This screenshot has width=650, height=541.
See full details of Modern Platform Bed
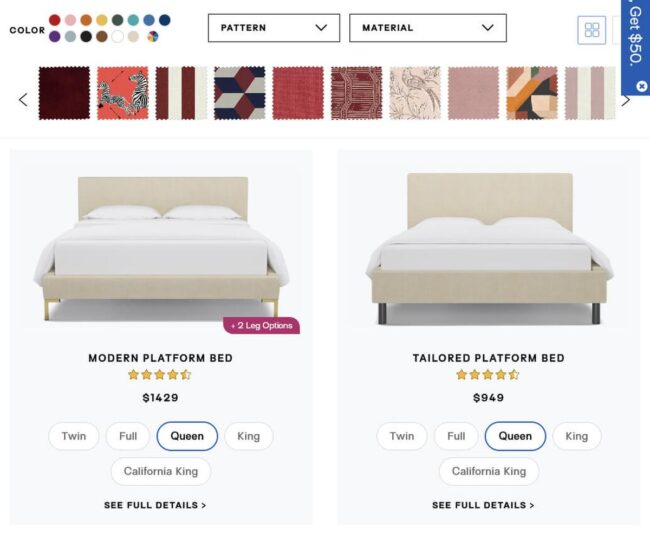(x=155, y=505)
